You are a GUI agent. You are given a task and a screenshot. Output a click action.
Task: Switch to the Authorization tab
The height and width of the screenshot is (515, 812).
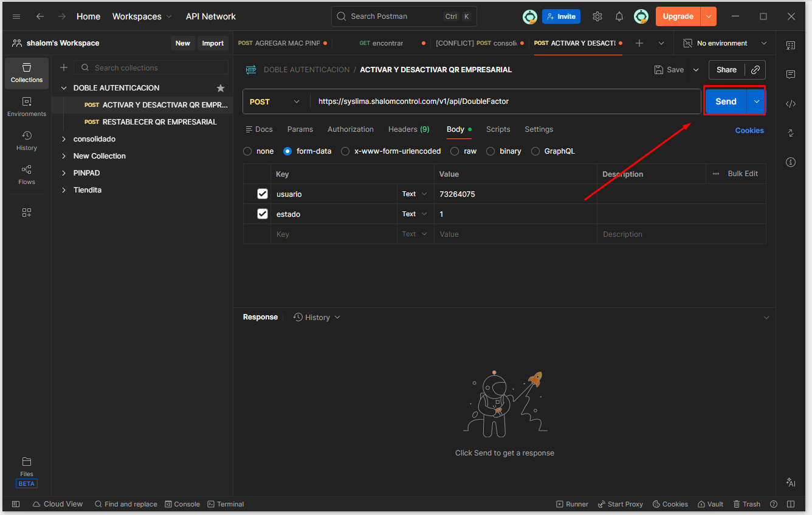pos(351,129)
